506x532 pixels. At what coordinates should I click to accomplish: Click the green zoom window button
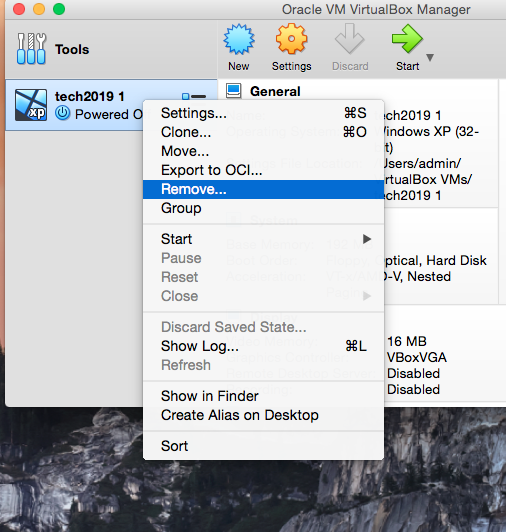59,9
